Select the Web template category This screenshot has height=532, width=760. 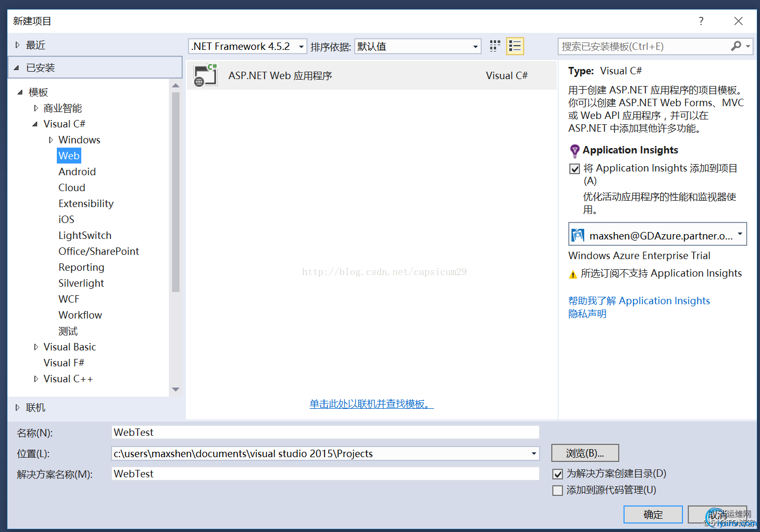point(69,156)
